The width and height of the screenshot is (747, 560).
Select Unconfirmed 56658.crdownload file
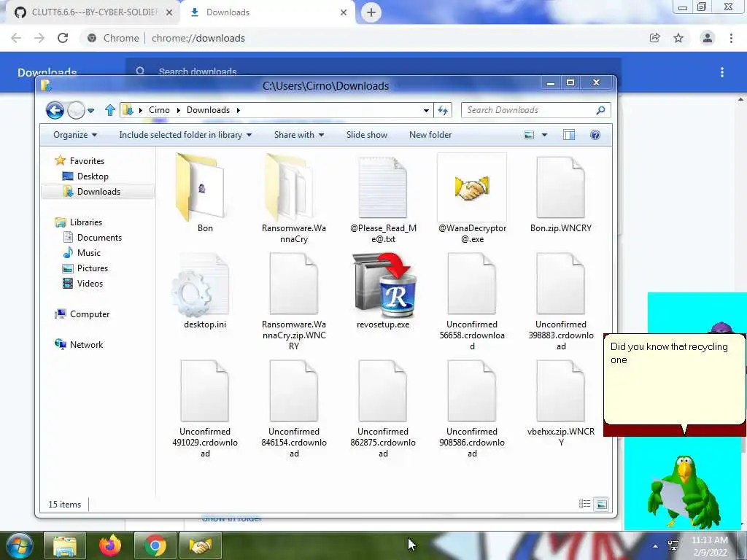[472, 301]
